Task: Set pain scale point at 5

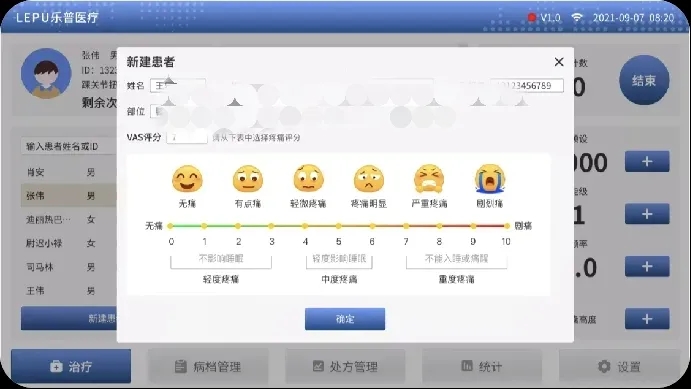Action: 338,226
